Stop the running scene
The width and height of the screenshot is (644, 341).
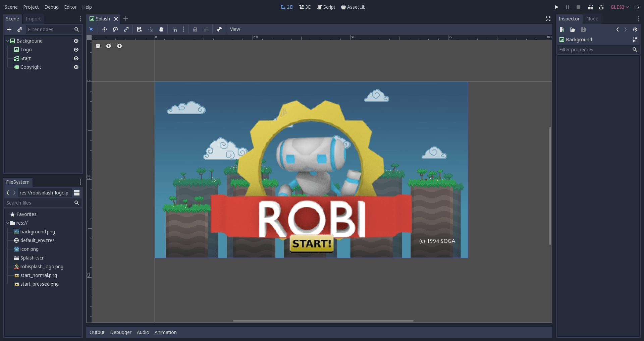click(x=578, y=7)
